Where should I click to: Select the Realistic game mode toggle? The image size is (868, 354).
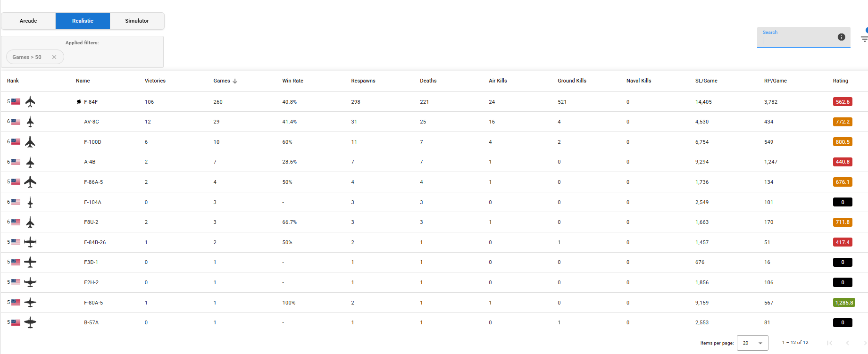coord(83,21)
